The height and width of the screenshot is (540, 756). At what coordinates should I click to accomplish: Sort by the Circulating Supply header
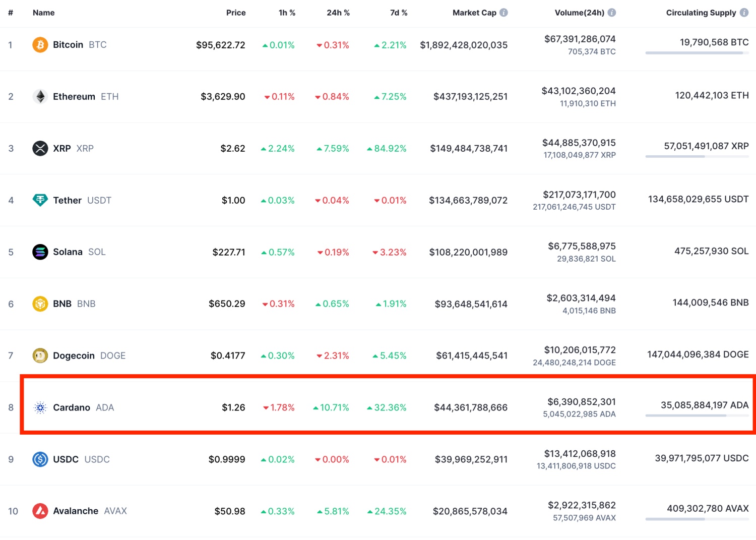701,13
